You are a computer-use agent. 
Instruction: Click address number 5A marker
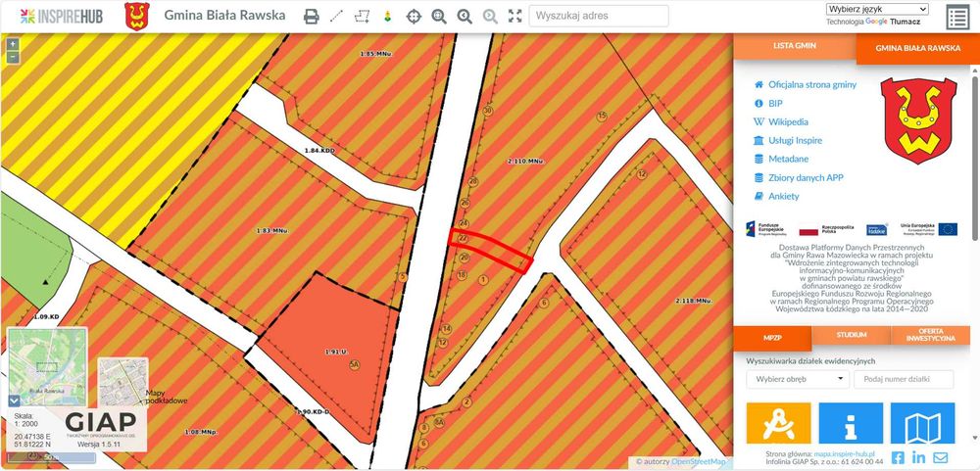click(x=355, y=365)
